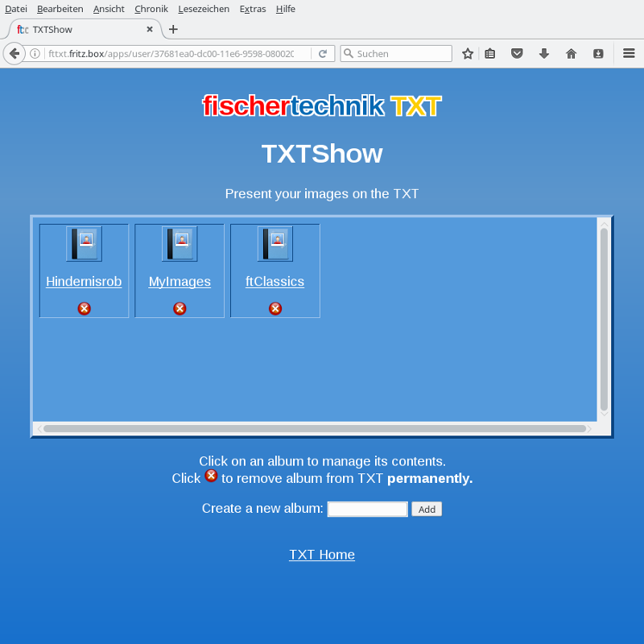Viewport: 644px width, 644px height.
Task: Open a new tab
Action: point(173,30)
